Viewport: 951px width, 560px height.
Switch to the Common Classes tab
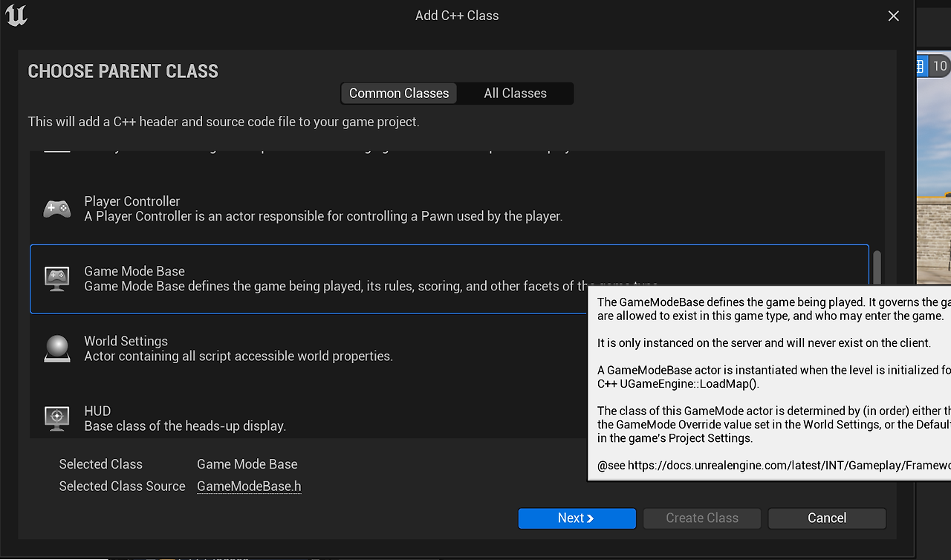[x=399, y=94]
